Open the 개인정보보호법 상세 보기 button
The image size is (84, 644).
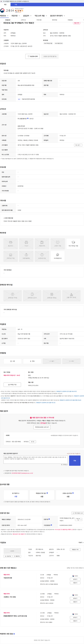tap(42, 427)
